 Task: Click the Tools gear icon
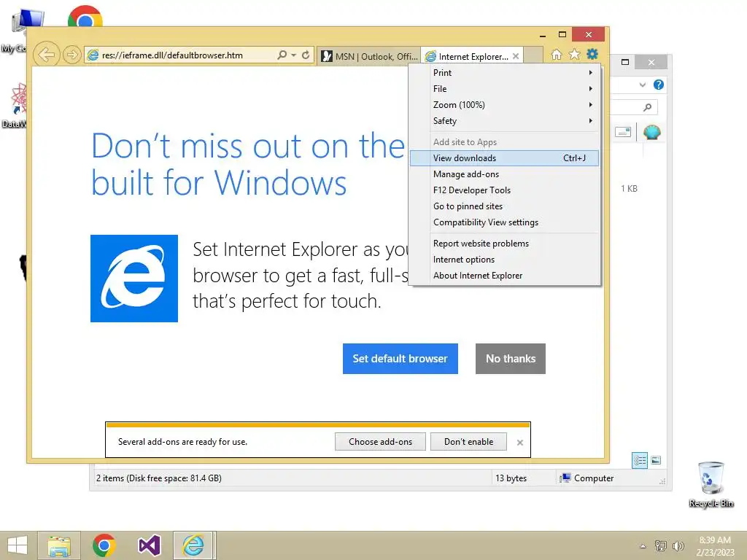592,54
